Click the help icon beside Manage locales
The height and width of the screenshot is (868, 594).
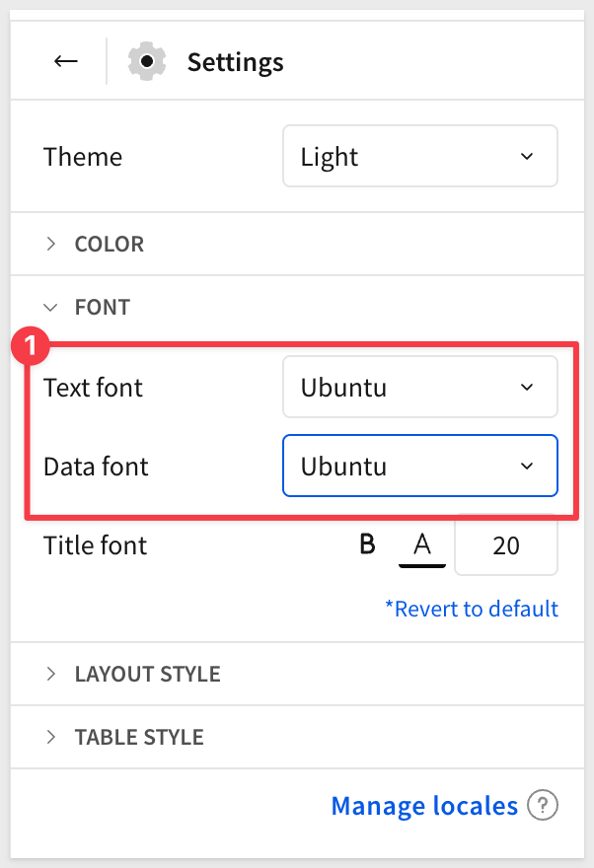tap(542, 806)
